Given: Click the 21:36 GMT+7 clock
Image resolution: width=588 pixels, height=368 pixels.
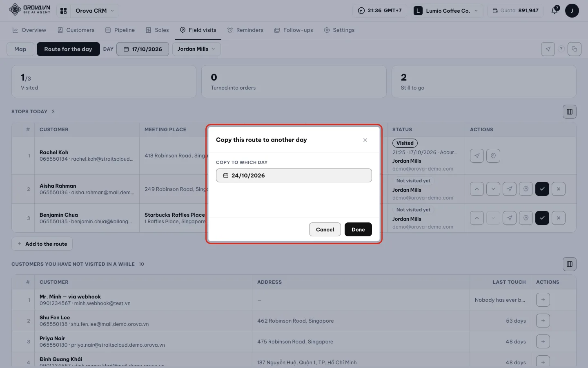Looking at the screenshot, I should point(379,11).
